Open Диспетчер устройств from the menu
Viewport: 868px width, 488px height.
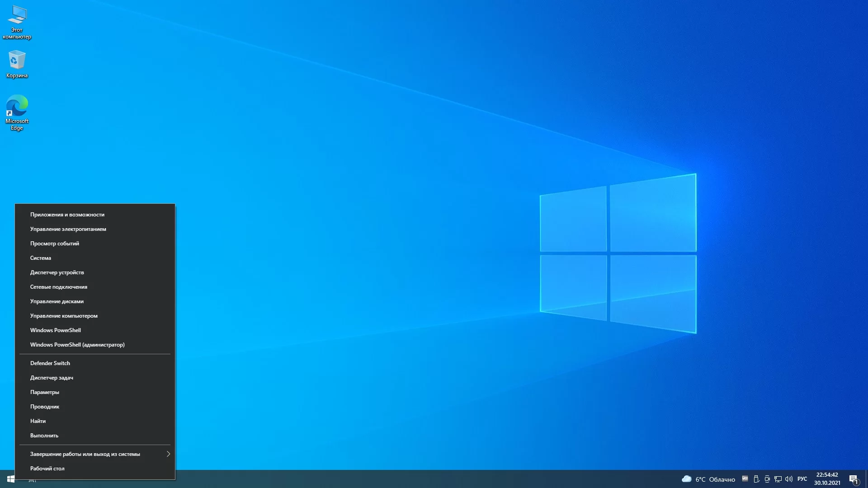pos(57,272)
